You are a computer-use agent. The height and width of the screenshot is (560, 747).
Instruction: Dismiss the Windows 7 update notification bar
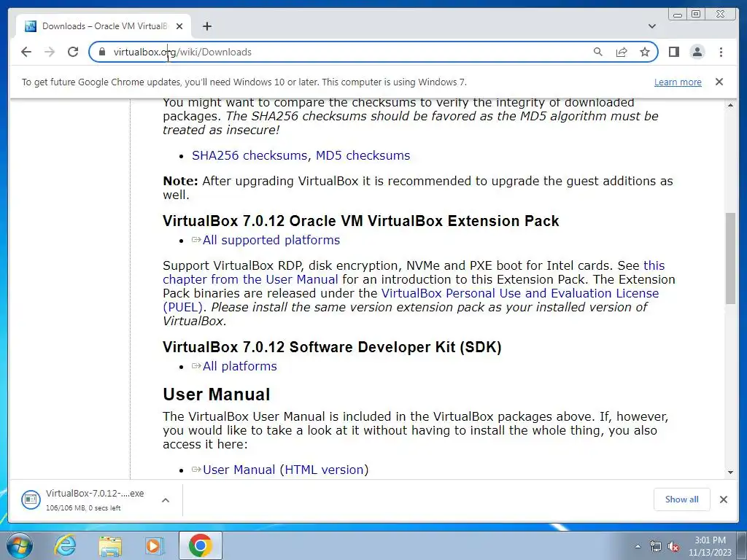[x=719, y=82]
